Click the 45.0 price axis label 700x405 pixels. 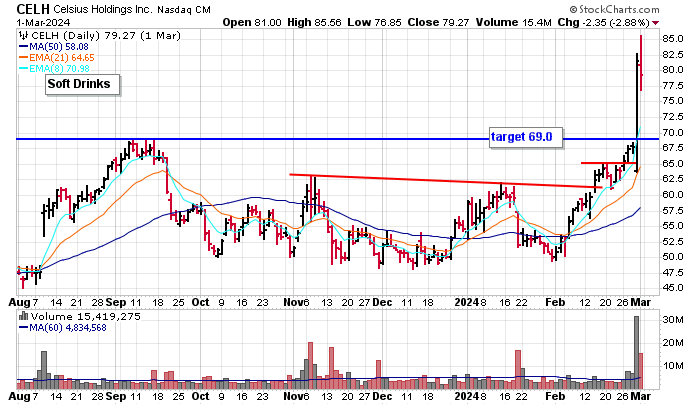tap(673, 288)
